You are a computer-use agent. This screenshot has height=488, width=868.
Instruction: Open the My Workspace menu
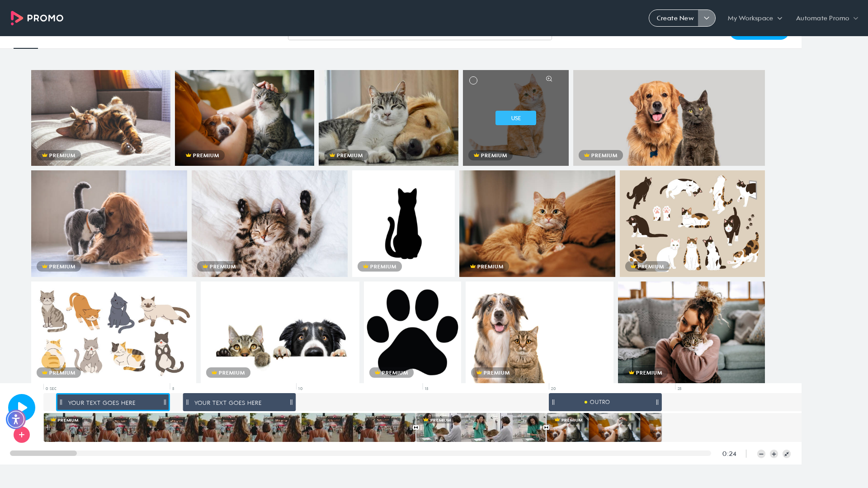pyautogui.click(x=755, y=18)
